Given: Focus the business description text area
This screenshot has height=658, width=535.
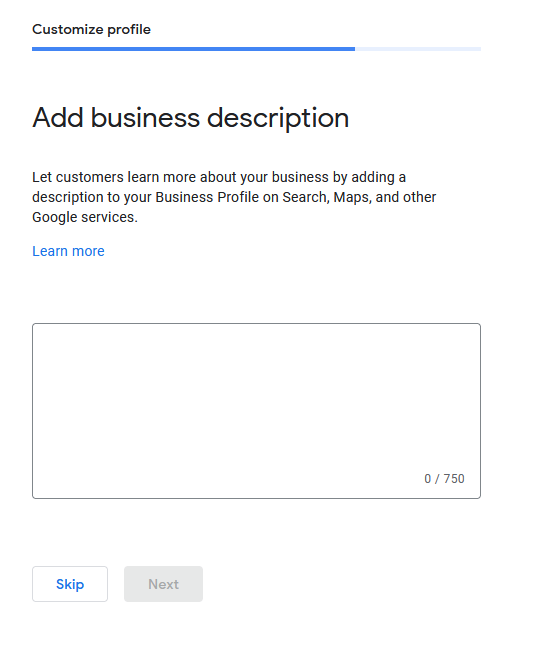Looking at the screenshot, I should (x=256, y=411).
